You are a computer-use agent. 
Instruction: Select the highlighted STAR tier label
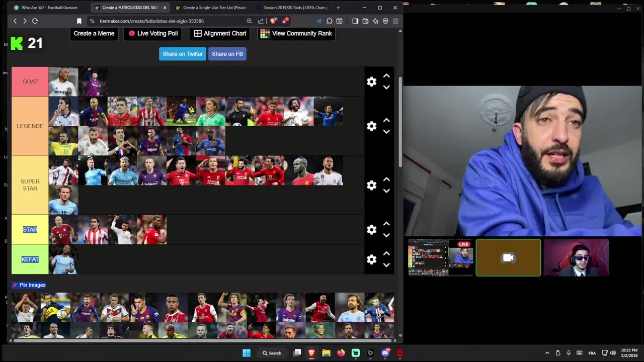[x=30, y=230]
